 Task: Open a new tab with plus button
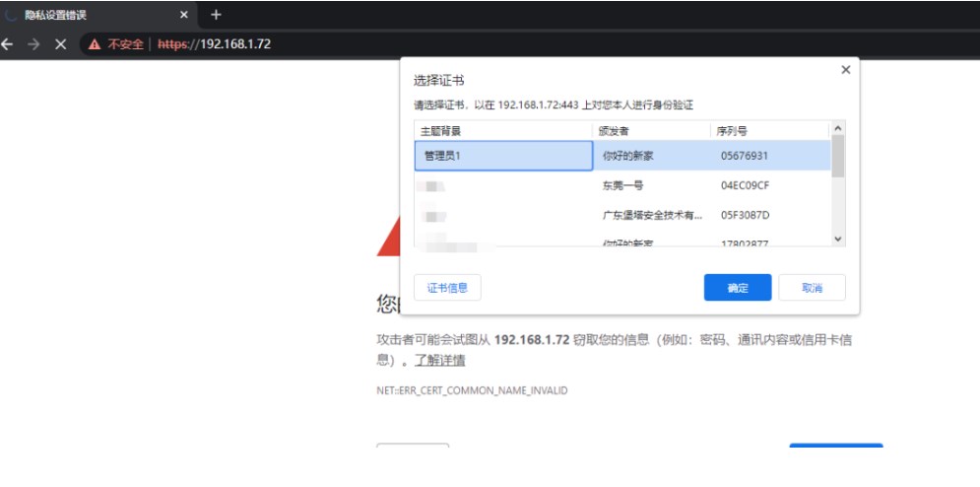coord(217,15)
